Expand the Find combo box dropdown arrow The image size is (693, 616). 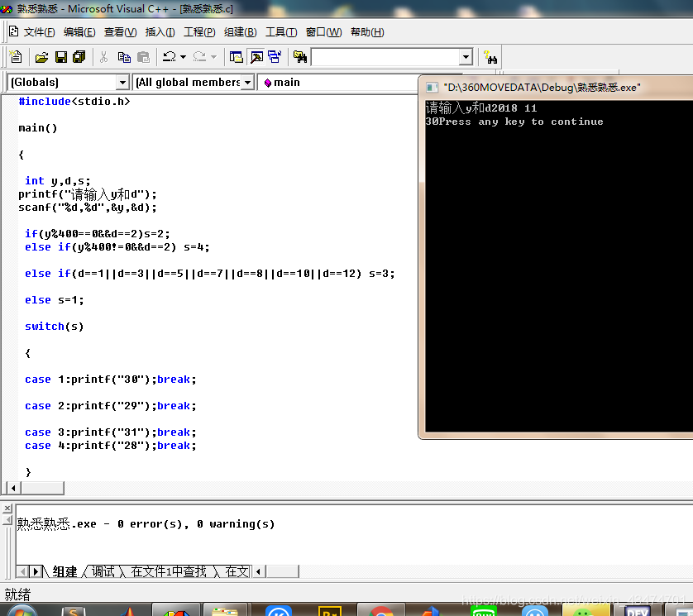pyautogui.click(x=466, y=57)
